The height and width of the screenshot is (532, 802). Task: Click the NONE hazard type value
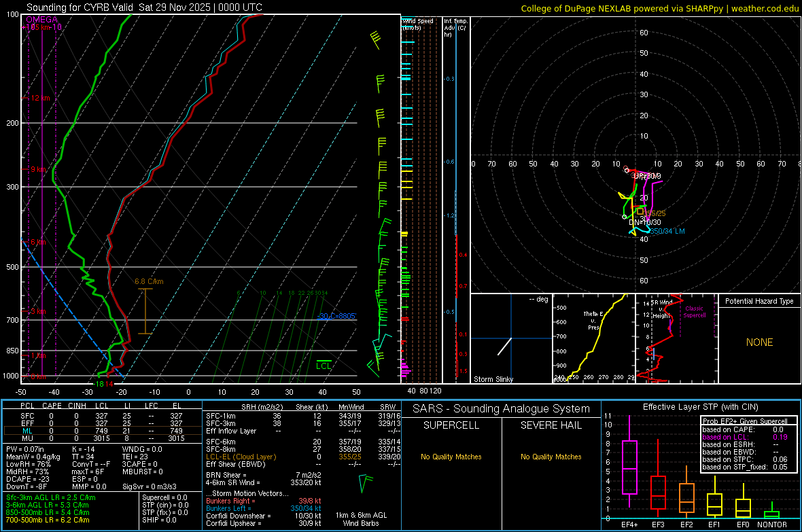coord(759,342)
